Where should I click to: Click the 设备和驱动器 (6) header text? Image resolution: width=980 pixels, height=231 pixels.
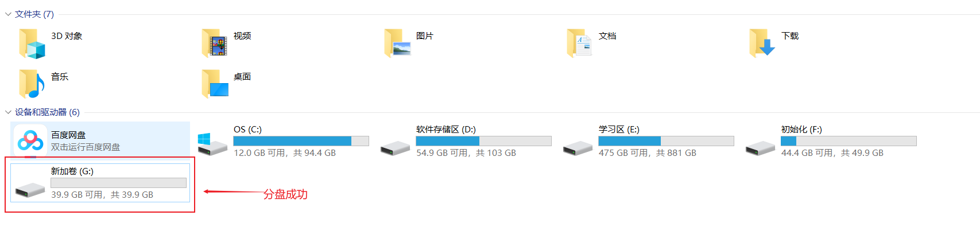point(47,112)
